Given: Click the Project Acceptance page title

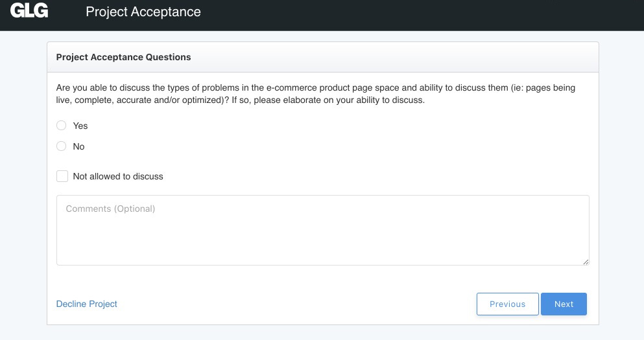Looking at the screenshot, I should (143, 12).
